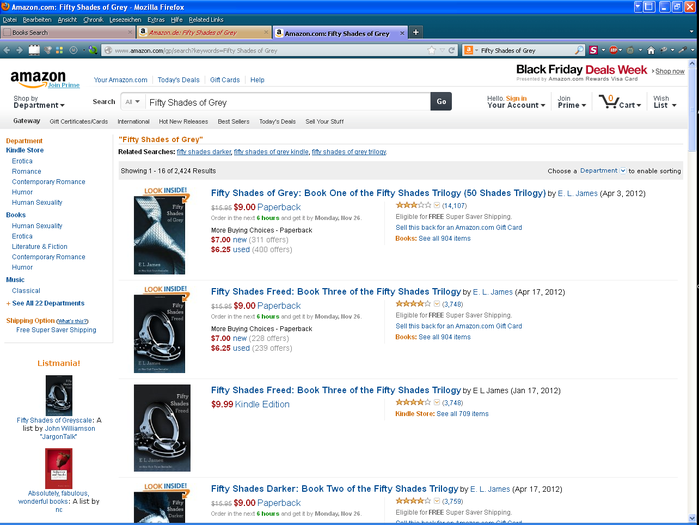Open the Chronik menu
The image size is (699, 525).
click(93, 20)
